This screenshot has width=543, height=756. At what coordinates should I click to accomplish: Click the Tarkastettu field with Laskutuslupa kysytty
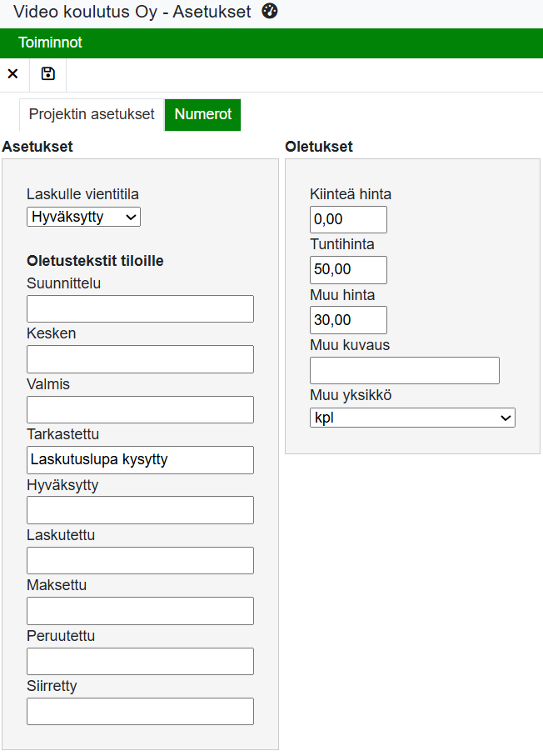140,459
